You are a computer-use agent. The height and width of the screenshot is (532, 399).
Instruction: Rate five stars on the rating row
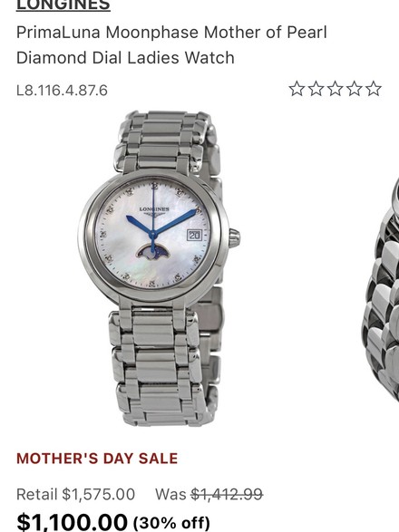point(374,89)
